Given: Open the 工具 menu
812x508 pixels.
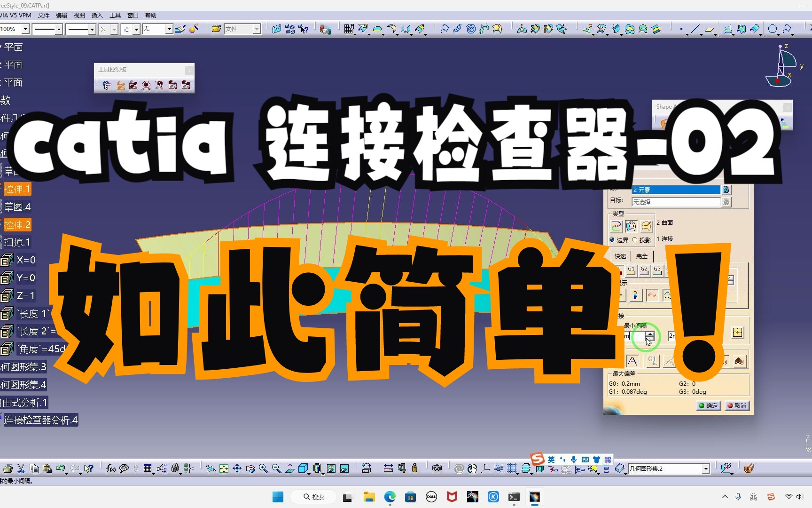Looking at the screenshot, I should 114,15.
